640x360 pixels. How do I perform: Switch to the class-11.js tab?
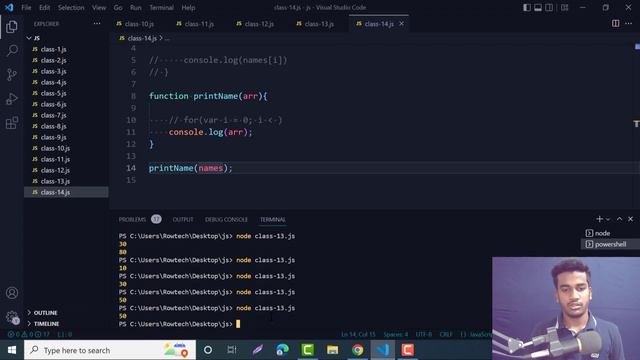pyautogui.click(x=199, y=24)
